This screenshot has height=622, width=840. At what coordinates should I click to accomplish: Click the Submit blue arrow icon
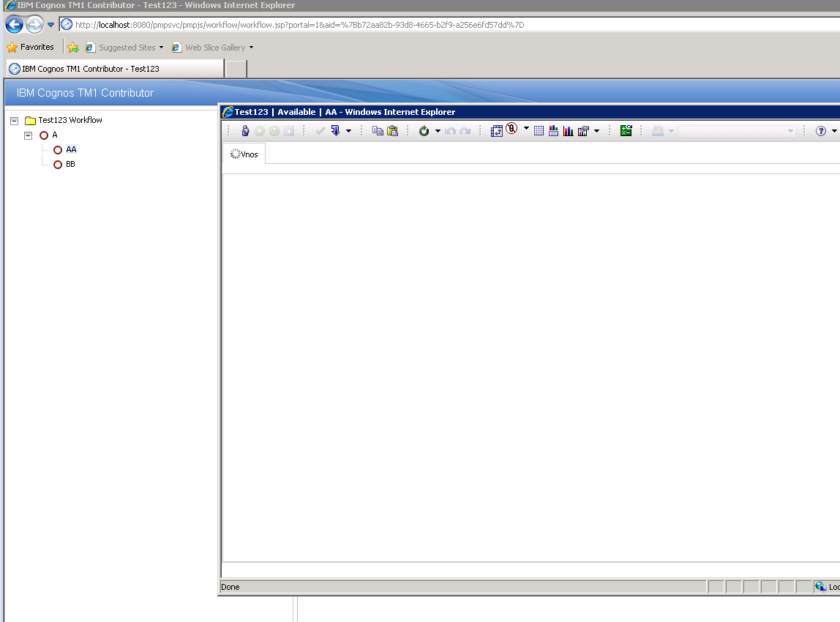point(335,131)
